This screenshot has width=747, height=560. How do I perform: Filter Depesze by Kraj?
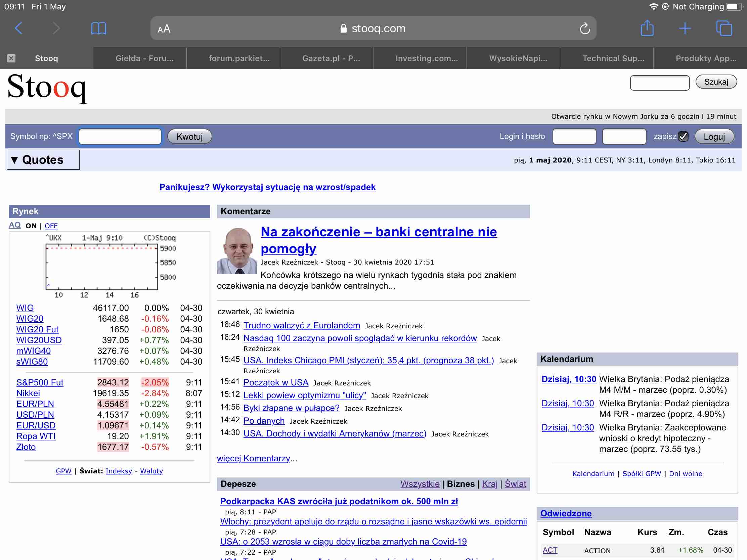[490, 484]
